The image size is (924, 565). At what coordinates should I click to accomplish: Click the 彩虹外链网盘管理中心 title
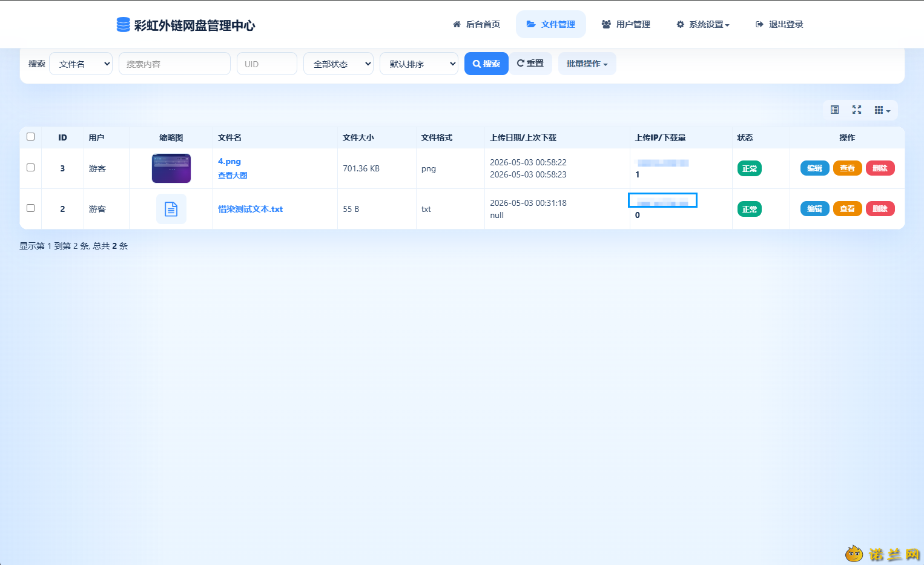coord(195,25)
